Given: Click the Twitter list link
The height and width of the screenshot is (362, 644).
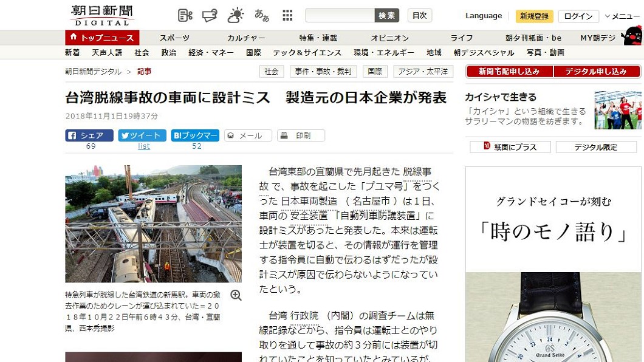Looking at the screenshot, I should click(x=144, y=146).
